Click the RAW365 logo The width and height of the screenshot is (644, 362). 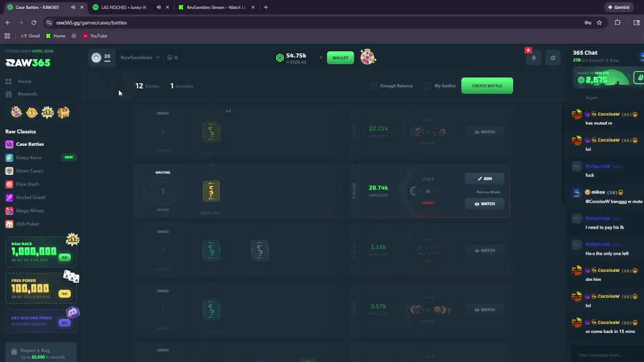pos(28,63)
